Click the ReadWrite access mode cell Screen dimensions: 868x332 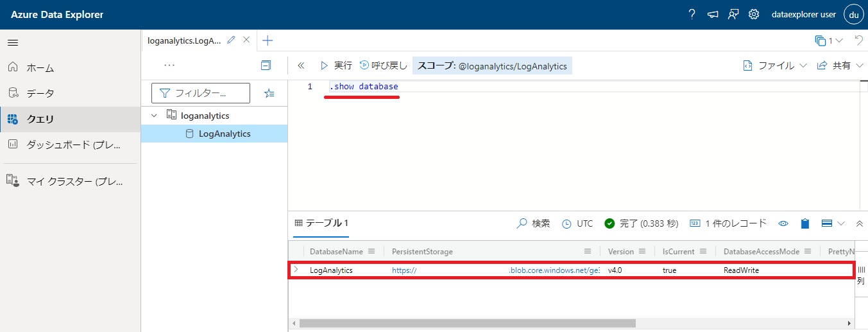[x=741, y=270]
